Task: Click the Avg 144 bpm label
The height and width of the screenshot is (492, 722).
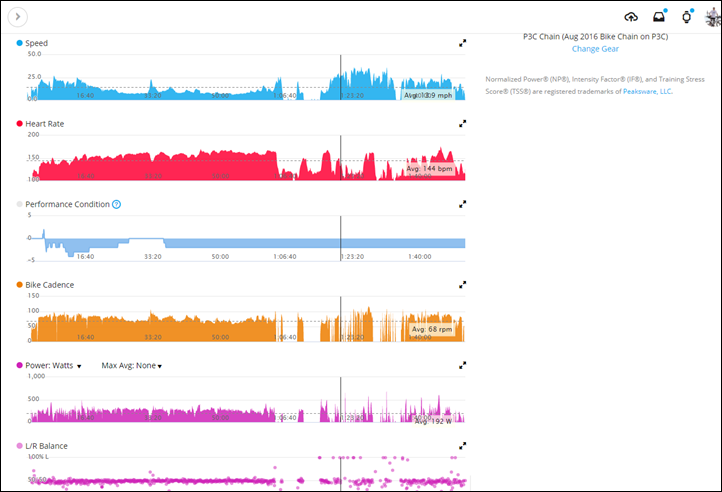Action: click(x=429, y=169)
